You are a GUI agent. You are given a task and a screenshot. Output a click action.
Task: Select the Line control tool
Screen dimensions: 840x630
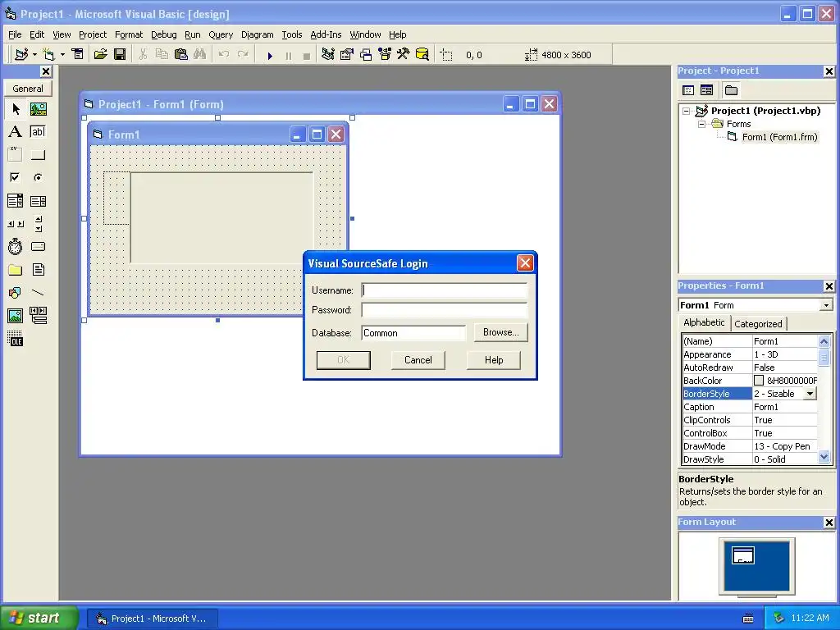(x=38, y=293)
